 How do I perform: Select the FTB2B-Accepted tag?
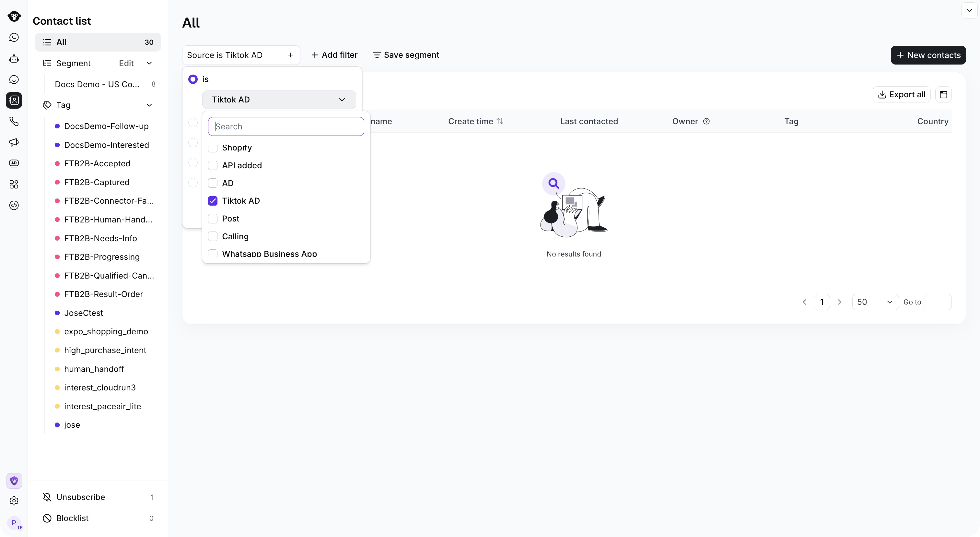[97, 163]
